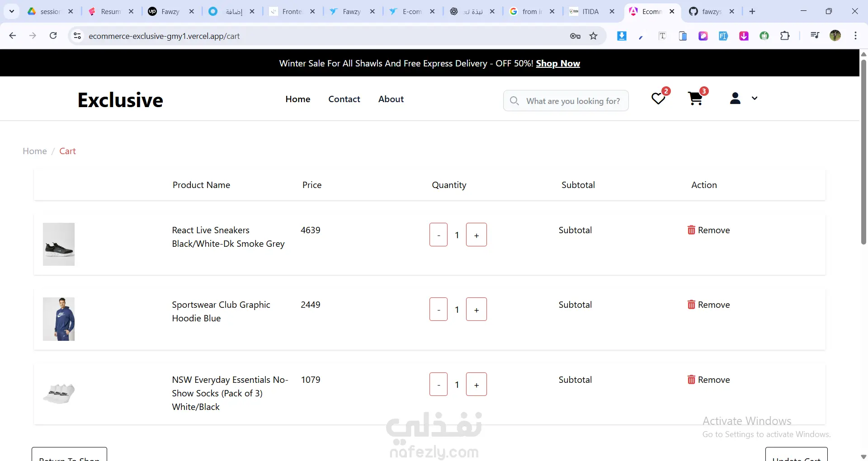Decrease quantity of React Live Sneakers
The image size is (868, 461).
(x=439, y=235)
